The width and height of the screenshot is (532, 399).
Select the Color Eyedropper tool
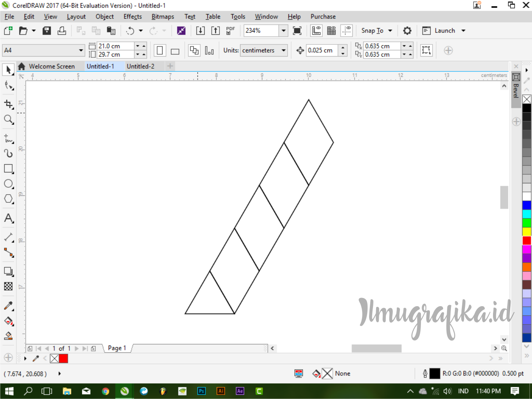(8, 305)
